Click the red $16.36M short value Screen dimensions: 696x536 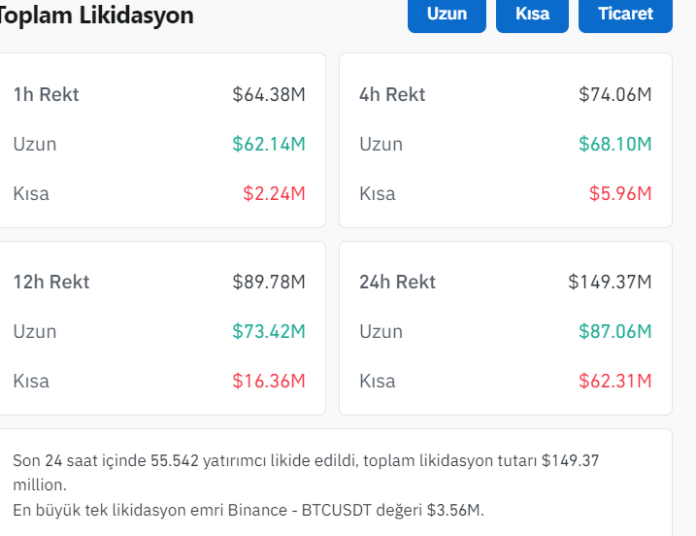pyautogui.click(x=269, y=381)
